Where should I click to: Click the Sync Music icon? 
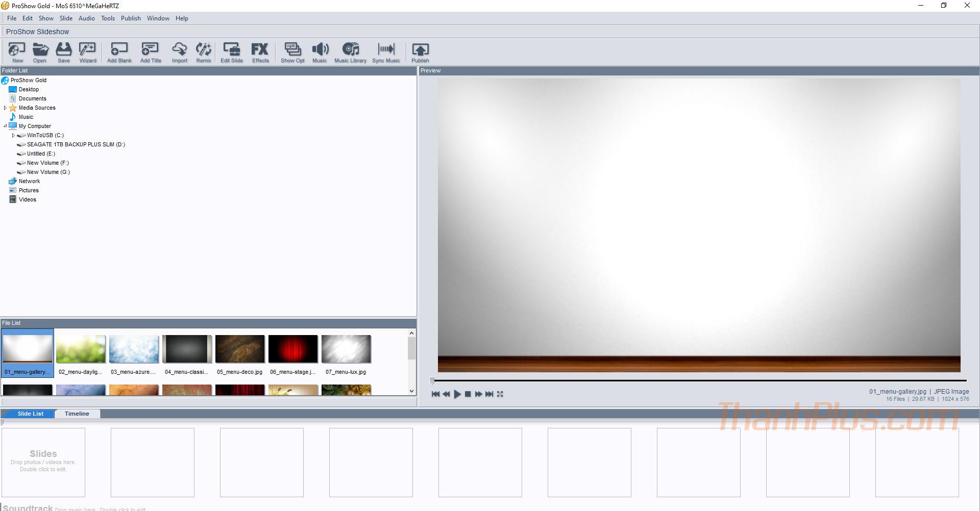386,53
